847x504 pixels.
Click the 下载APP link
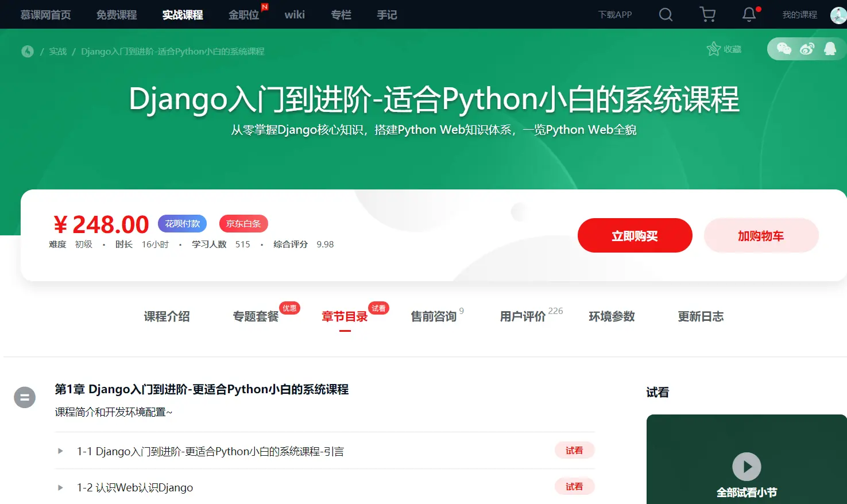[615, 15]
